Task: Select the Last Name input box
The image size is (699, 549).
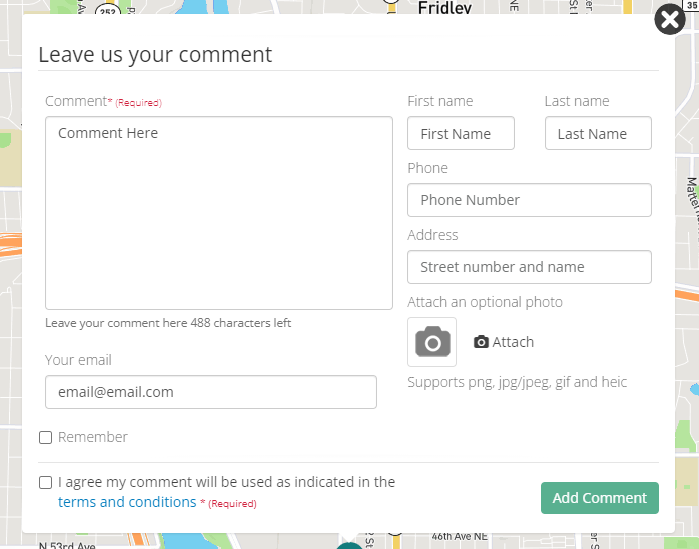Action: click(598, 134)
